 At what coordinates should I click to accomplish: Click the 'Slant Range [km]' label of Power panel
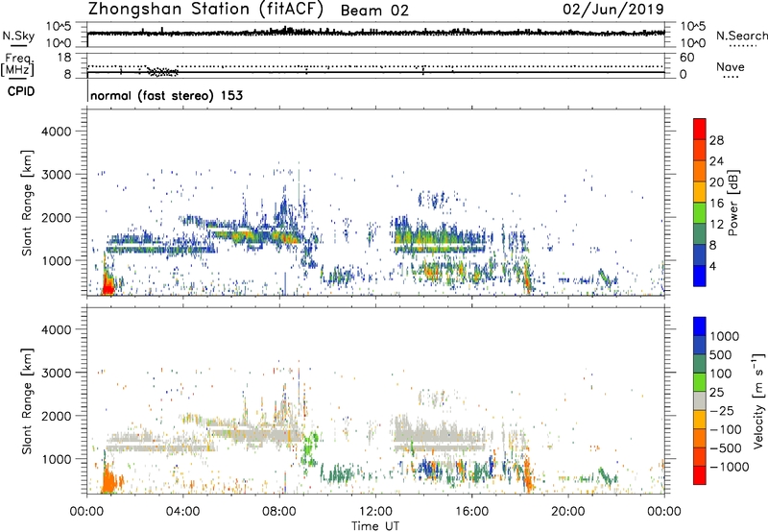[27, 203]
